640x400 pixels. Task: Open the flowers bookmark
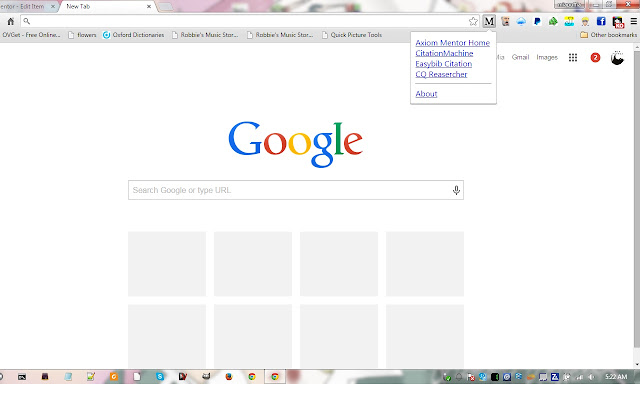pyautogui.click(x=82, y=35)
